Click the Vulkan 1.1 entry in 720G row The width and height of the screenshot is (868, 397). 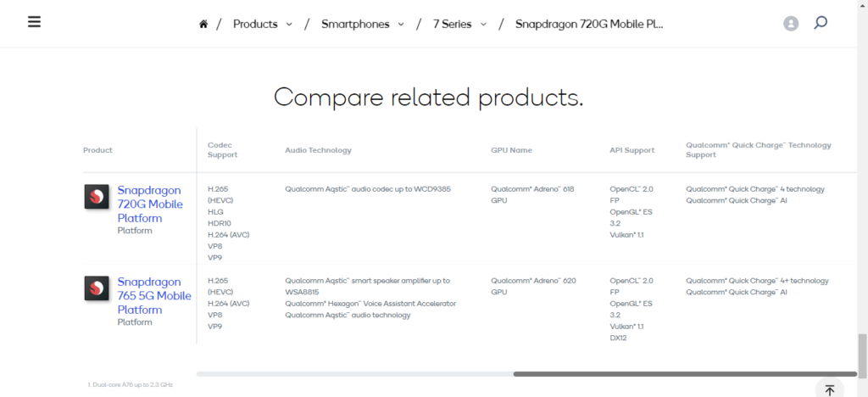click(x=627, y=235)
